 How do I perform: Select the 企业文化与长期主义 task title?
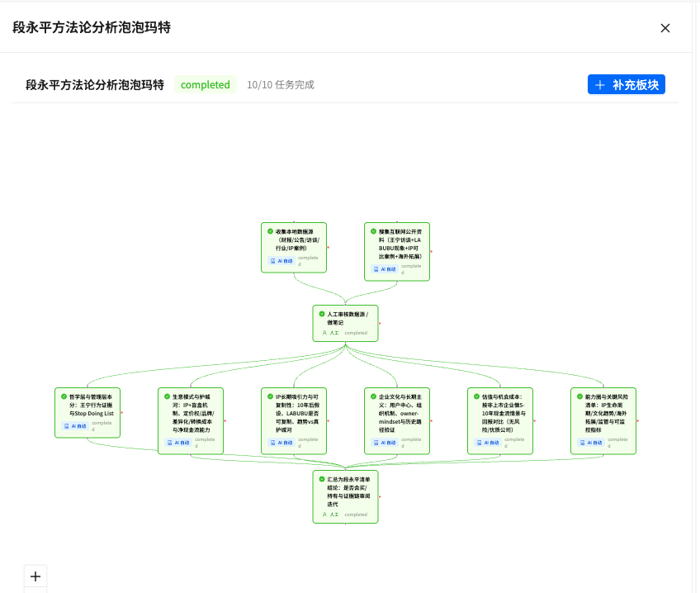tap(400, 413)
